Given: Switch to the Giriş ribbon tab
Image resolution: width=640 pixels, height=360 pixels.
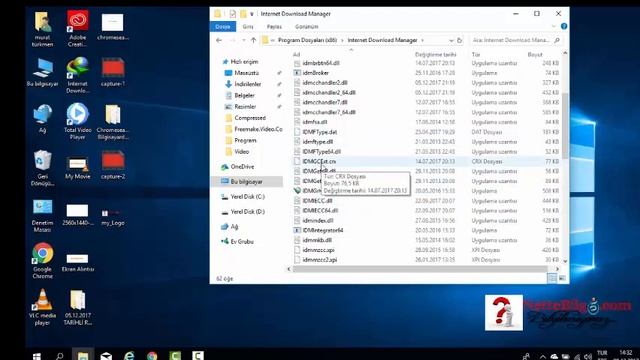Looking at the screenshot, I should pyautogui.click(x=248, y=27).
